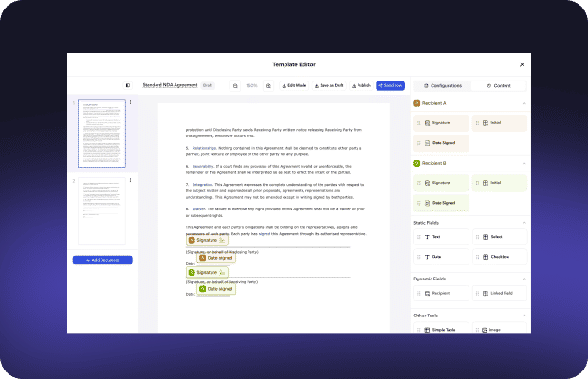Click the zoom in magnifier icon

[268, 86]
